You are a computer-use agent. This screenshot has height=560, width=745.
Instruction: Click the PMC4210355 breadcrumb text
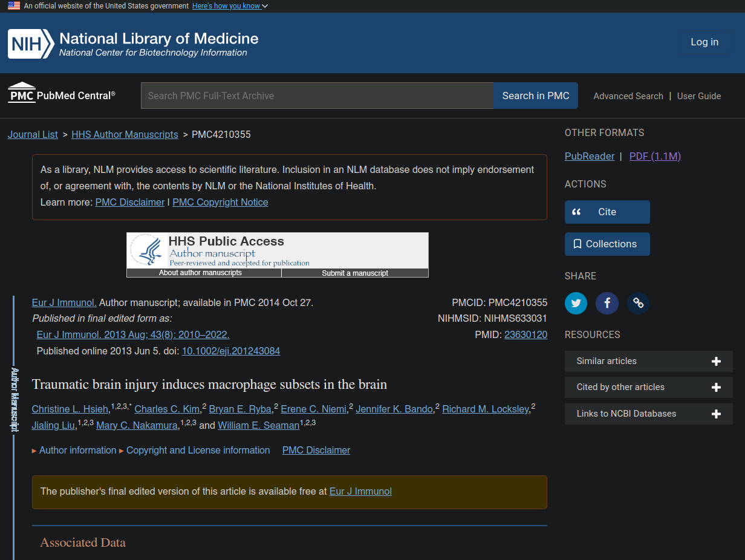tap(221, 134)
